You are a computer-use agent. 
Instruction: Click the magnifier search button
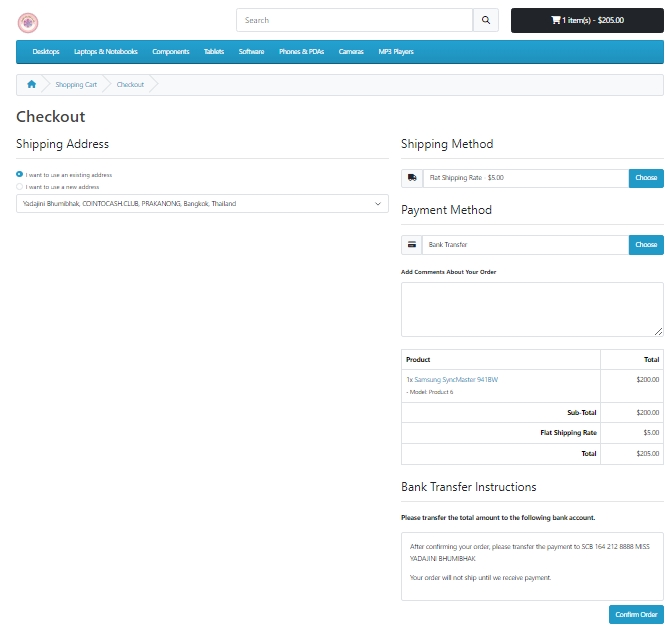tap(486, 20)
